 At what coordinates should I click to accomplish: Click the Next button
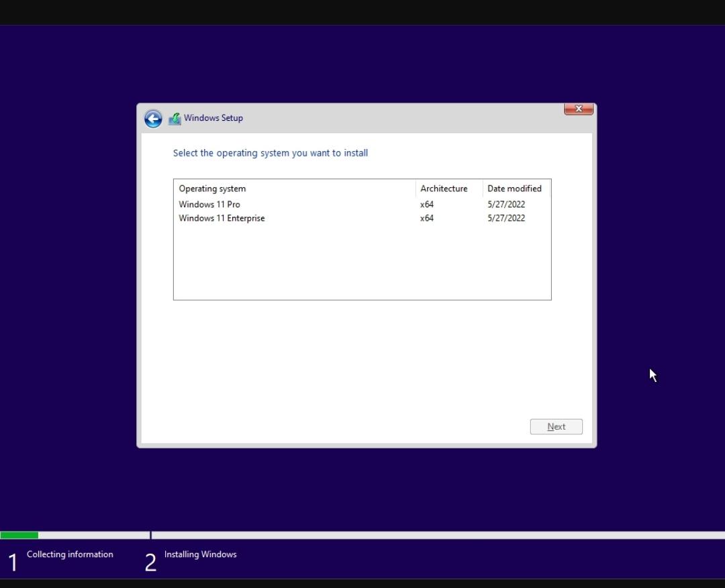click(557, 427)
